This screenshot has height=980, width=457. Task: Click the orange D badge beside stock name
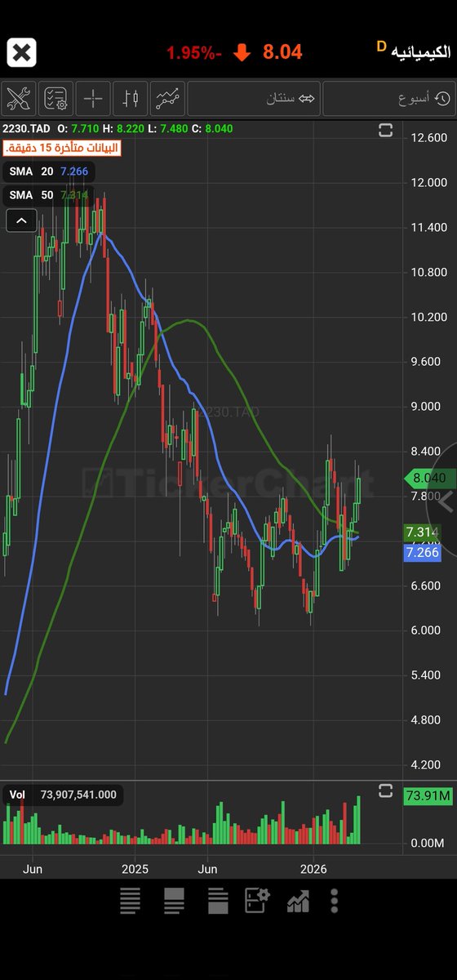point(380,47)
